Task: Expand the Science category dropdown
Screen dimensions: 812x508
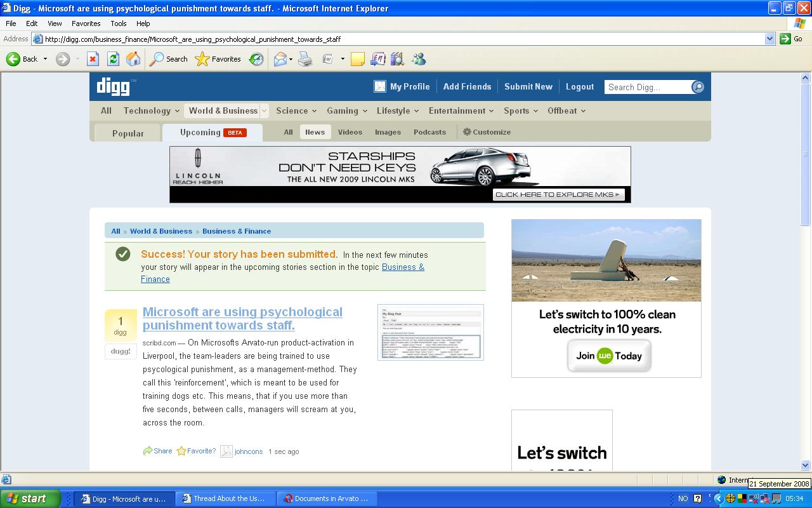Action: (313, 111)
